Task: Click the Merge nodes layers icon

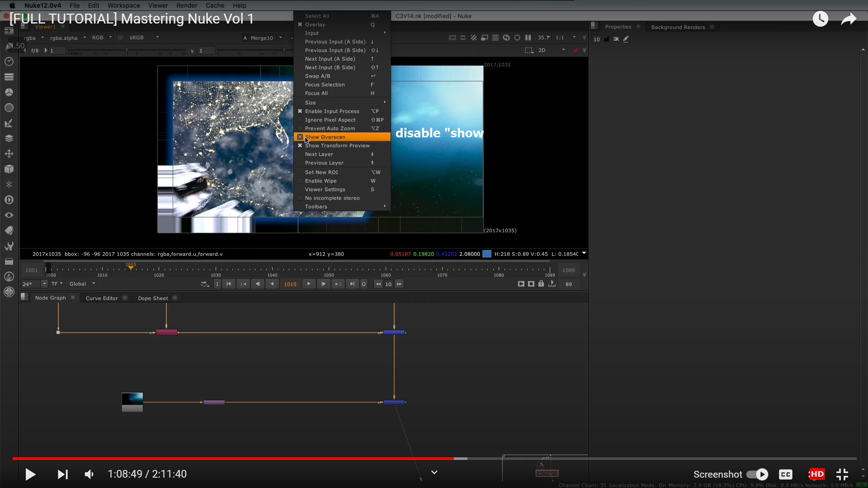Action: click(9, 138)
